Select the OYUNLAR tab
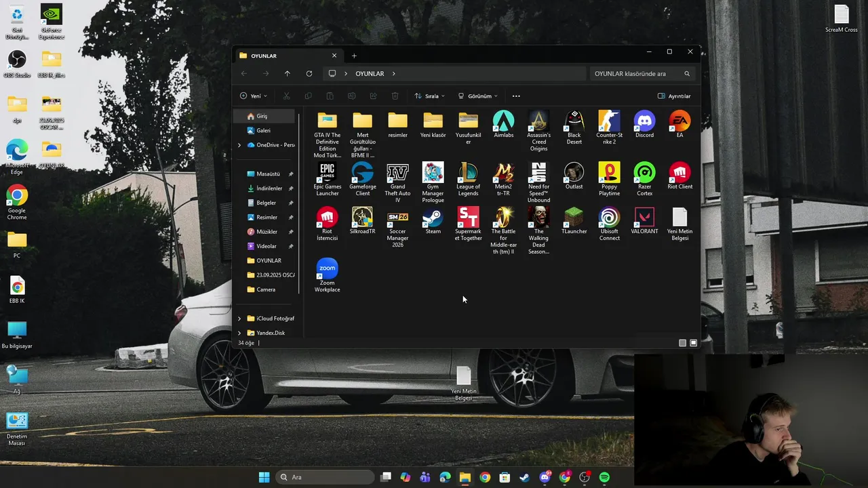868x488 pixels. point(288,56)
